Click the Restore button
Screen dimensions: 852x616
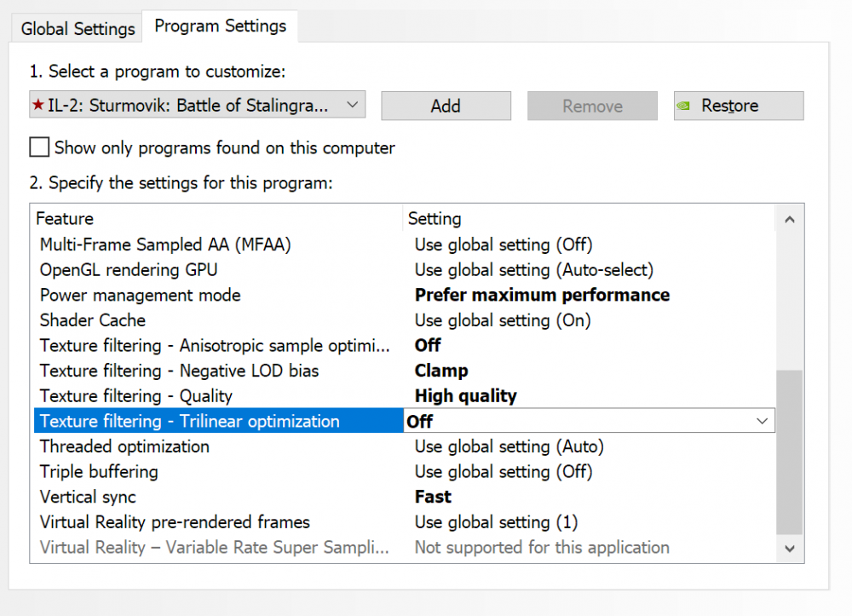pos(738,106)
